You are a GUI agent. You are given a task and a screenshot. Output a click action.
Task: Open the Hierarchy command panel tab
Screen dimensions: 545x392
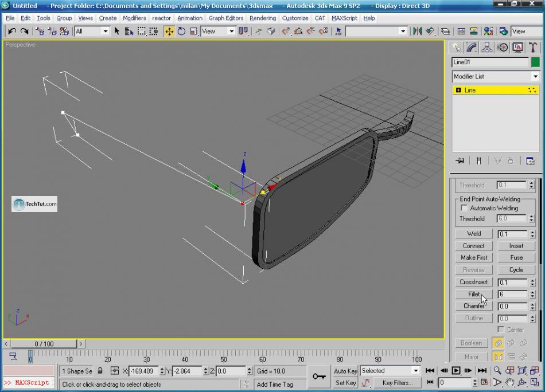[x=487, y=48]
